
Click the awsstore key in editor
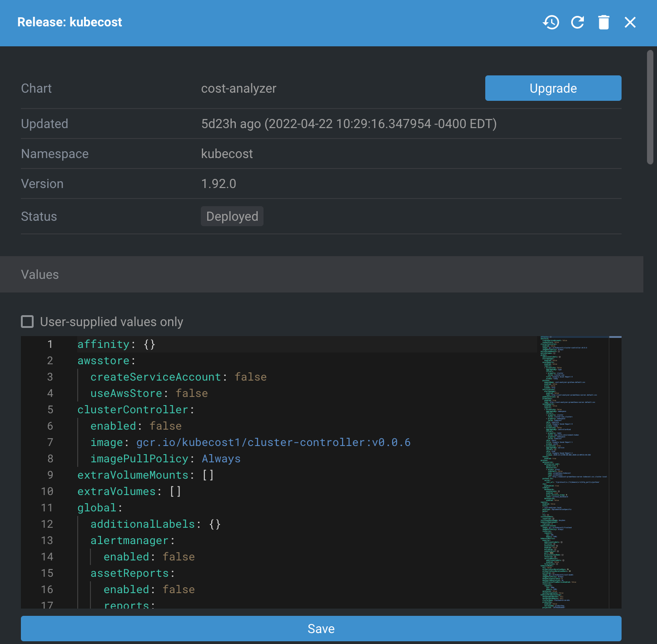[104, 361]
